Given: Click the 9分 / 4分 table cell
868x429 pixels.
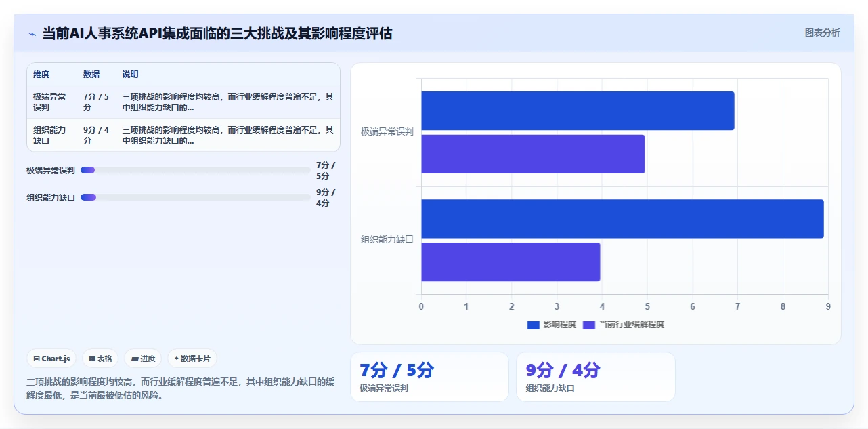Looking at the screenshot, I should pos(96,135).
